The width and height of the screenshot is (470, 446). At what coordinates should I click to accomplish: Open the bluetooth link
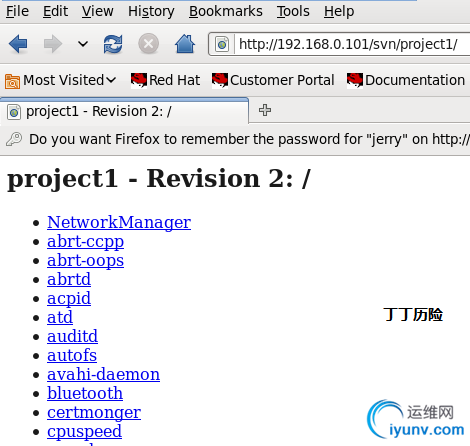click(x=85, y=393)
